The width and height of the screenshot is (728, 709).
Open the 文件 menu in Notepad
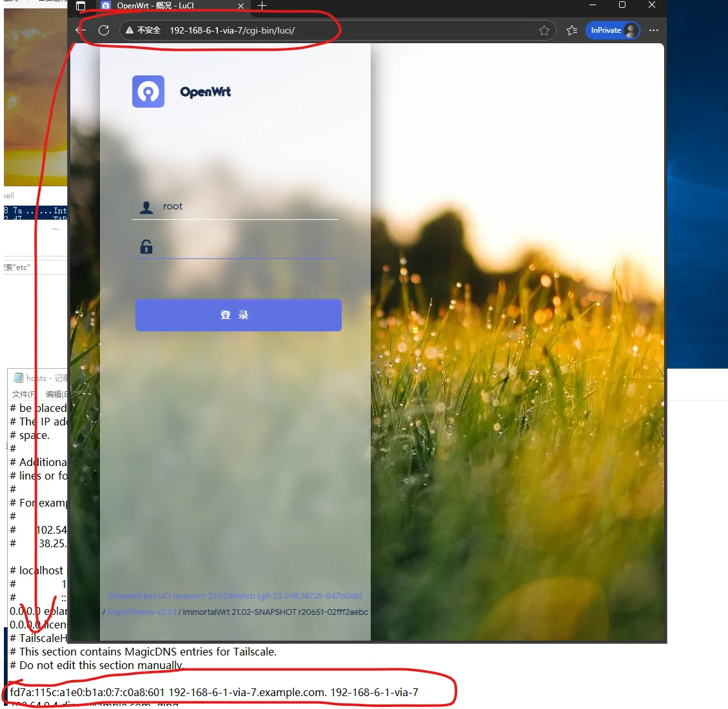point(23,394)
